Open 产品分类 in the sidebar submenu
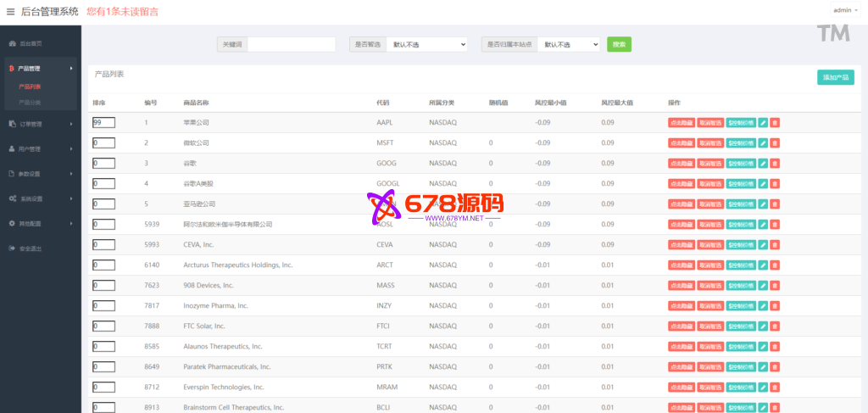The height and width of the screenshot is (413, 868). [x=30, y=103]
